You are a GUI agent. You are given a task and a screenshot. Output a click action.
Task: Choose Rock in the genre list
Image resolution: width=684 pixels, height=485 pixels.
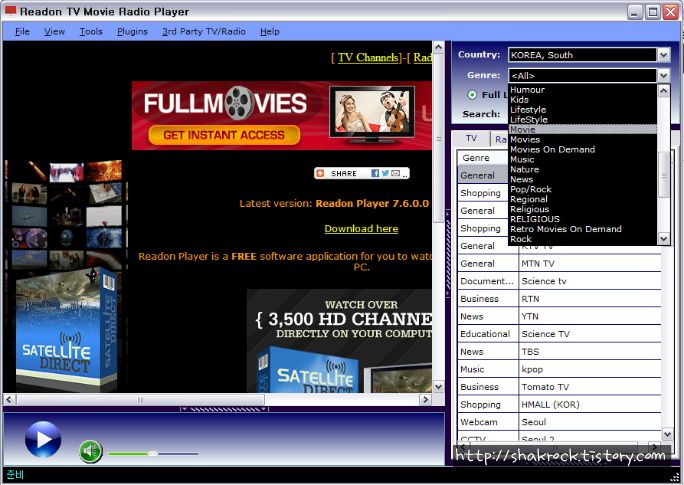click(x=582, y=239)
